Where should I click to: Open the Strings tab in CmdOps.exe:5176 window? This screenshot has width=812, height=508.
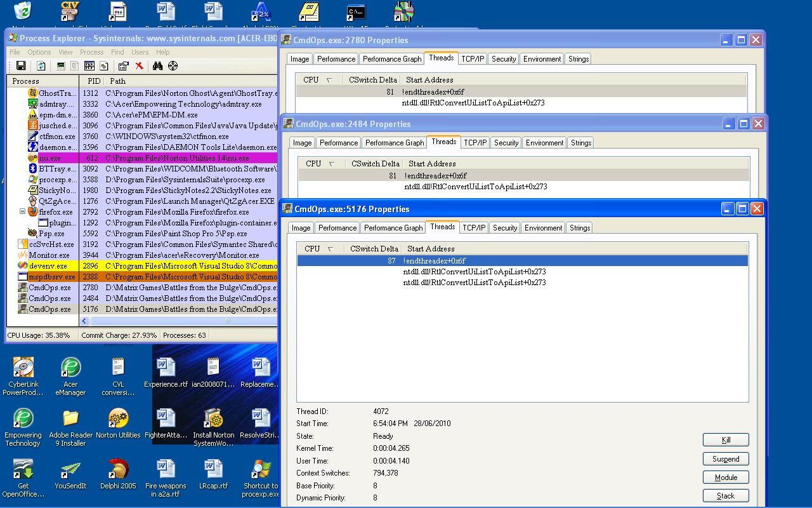[579, 228]
